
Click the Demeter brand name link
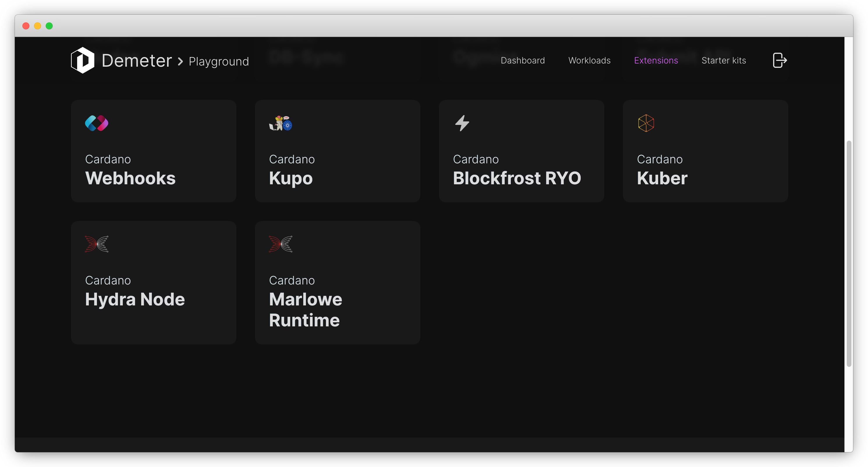click(137, 61)
